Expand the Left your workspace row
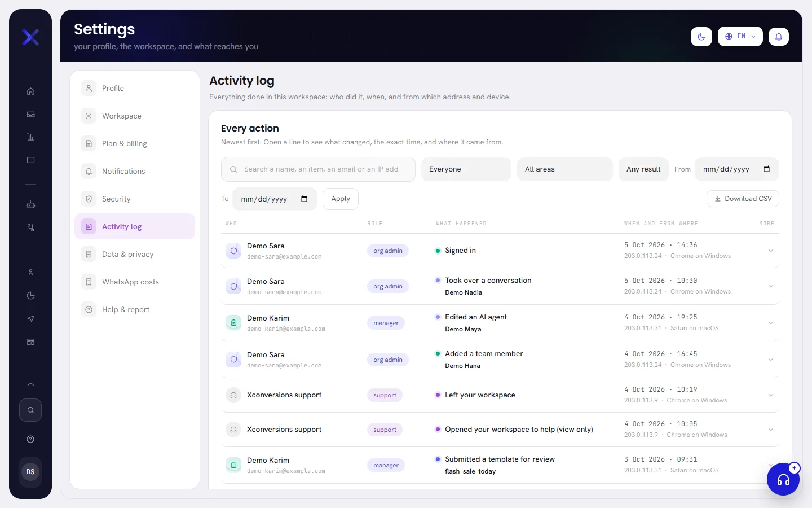 (771, 395)
